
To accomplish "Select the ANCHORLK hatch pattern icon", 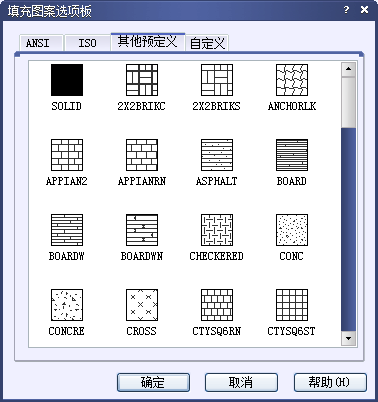I will tap(292, 80).
